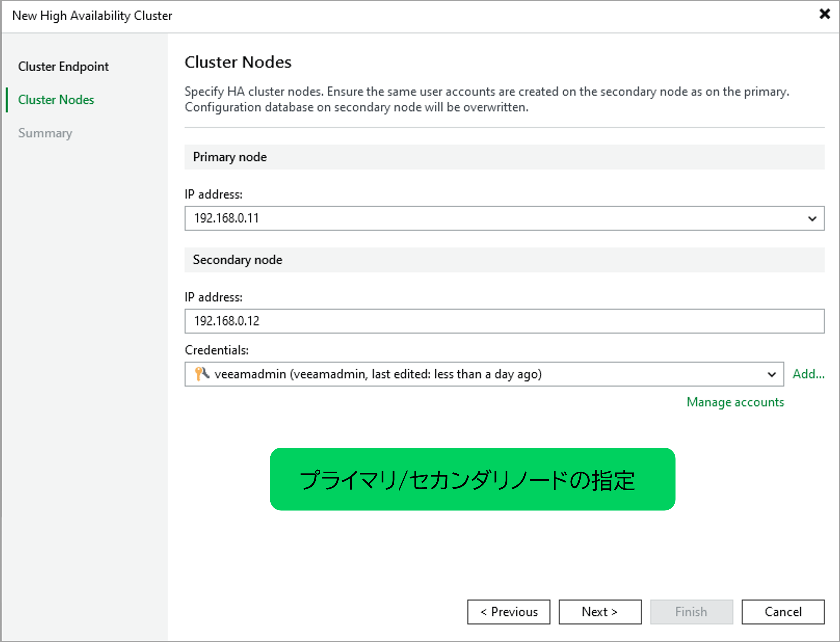840x642 pixels.
Task: Click the Finish button
Action: click(x=691, y=612)
